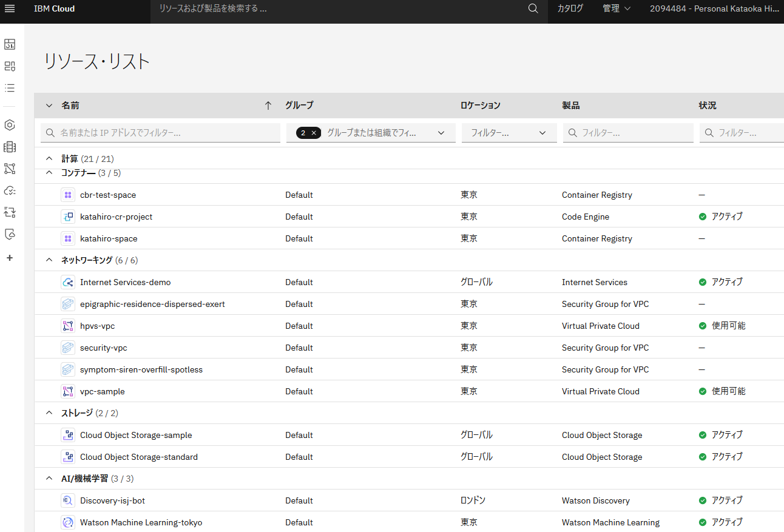The width and height of the screenshot is (784, 532).
Task: Open the Cloud Object Storage-standard resource link
Action: tap(139, 457)
